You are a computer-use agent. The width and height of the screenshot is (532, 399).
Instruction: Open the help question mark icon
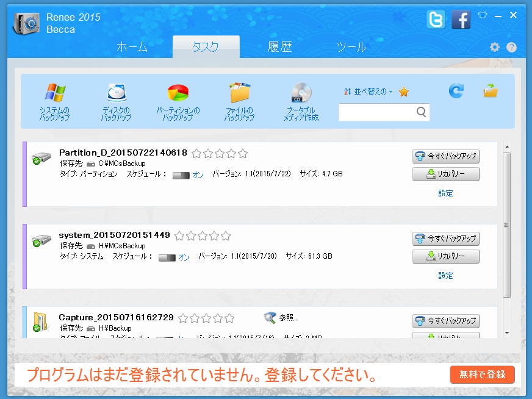(512, 47)
